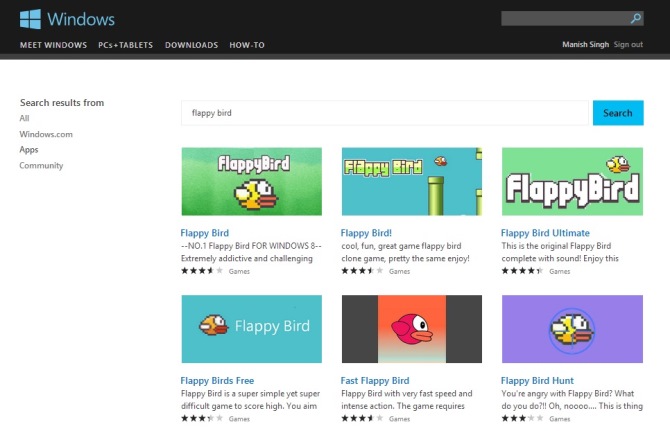670x431 pixels.
Task: Open the Flappy Bird app thumbnail
Action: (x=251, y=182)
